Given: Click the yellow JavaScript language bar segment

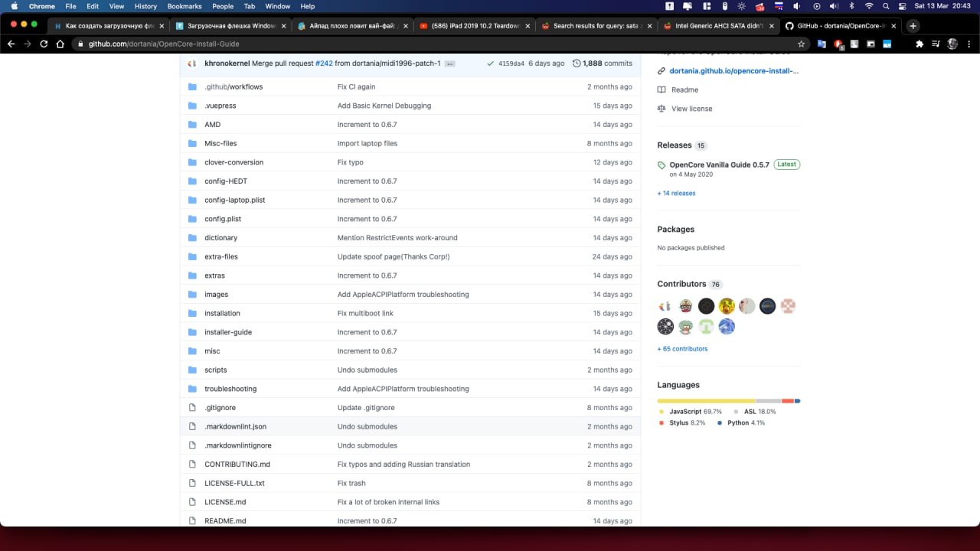Looking at the screenshot, I should (x=706, y=401).
